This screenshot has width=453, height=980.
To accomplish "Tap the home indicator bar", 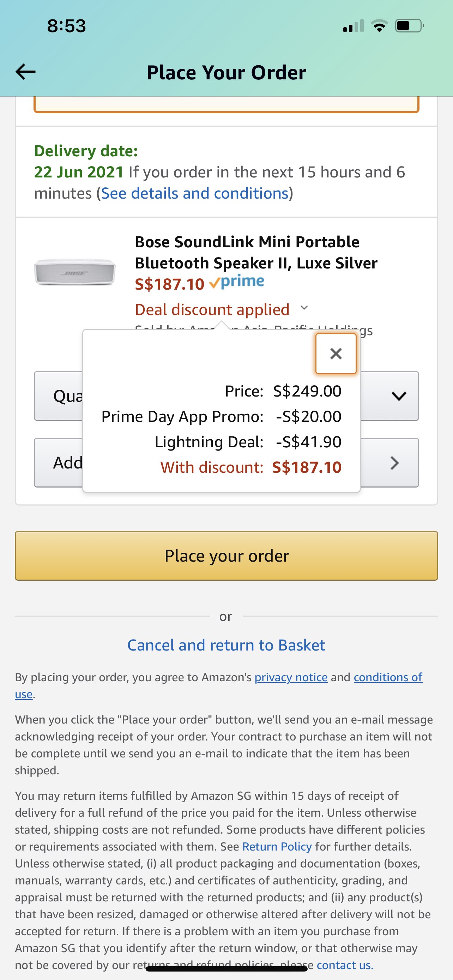I will coord(226,969).
